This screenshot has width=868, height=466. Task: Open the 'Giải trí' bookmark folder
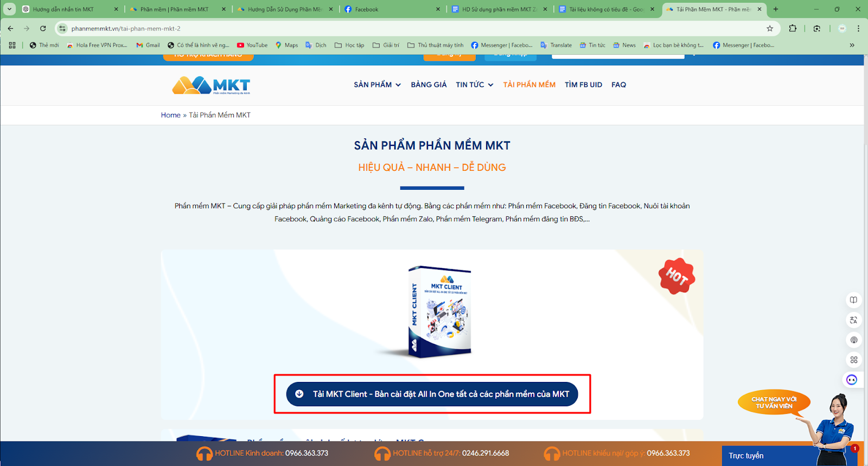[x=386, y=45]
